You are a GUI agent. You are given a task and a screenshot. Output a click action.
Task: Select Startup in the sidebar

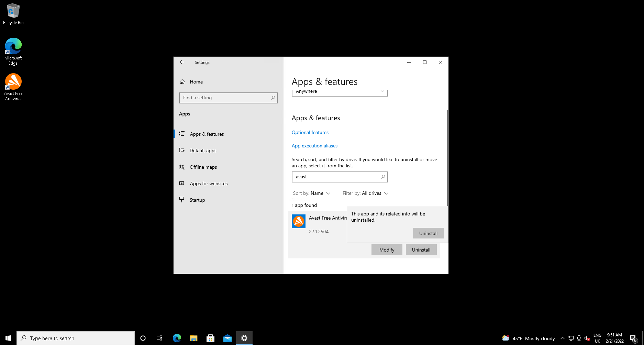[x=229, y=200]
